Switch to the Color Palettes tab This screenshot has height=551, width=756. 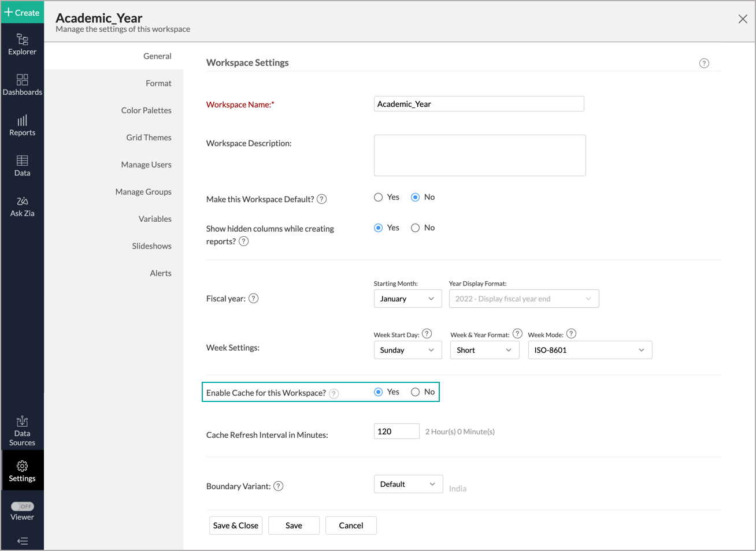coord(146,110)
